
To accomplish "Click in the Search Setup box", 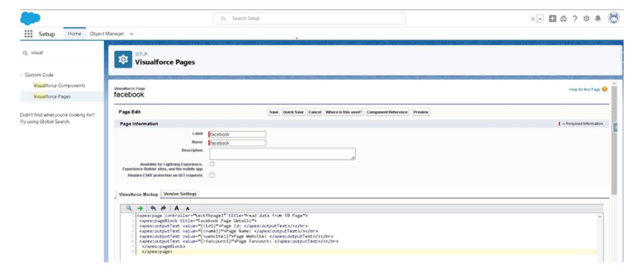I will pyautogui.click(x=309, y=18).
